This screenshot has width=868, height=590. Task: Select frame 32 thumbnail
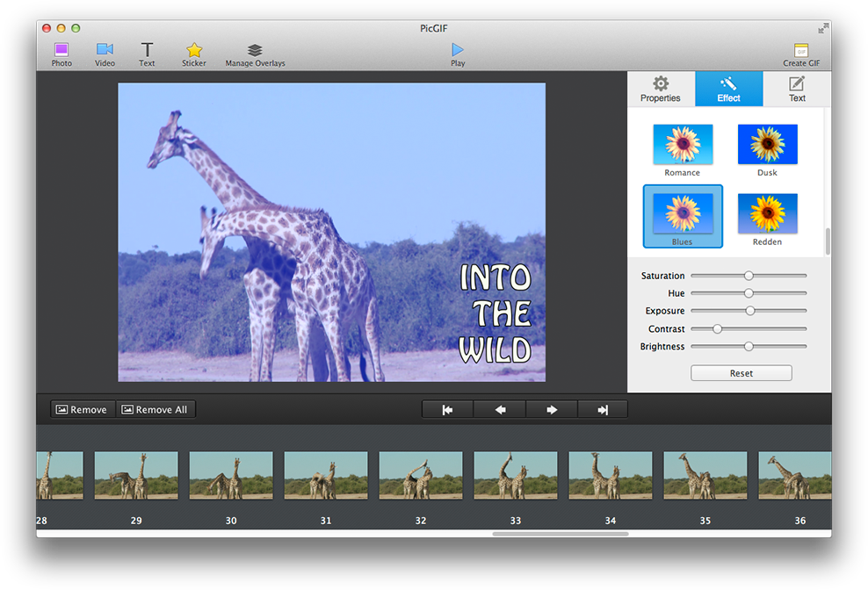coord(421,476)
